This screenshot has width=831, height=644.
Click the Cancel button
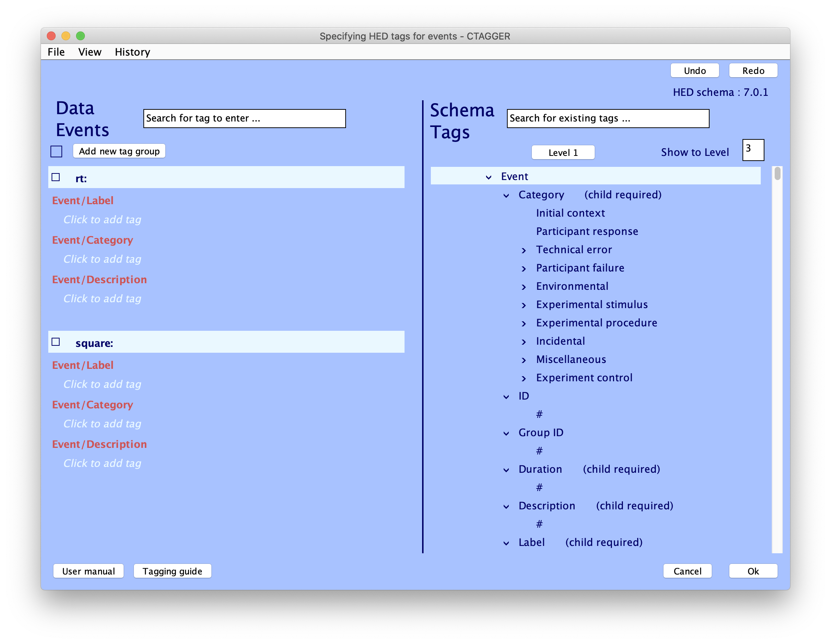687,571
